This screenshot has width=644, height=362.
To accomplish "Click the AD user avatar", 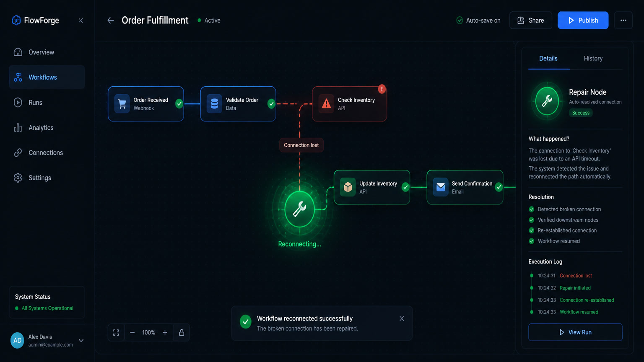I will [x=17, y=341].
